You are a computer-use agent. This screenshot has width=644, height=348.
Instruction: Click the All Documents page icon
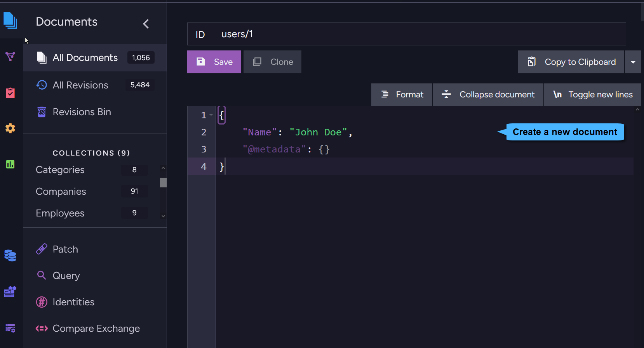[42, 57]
